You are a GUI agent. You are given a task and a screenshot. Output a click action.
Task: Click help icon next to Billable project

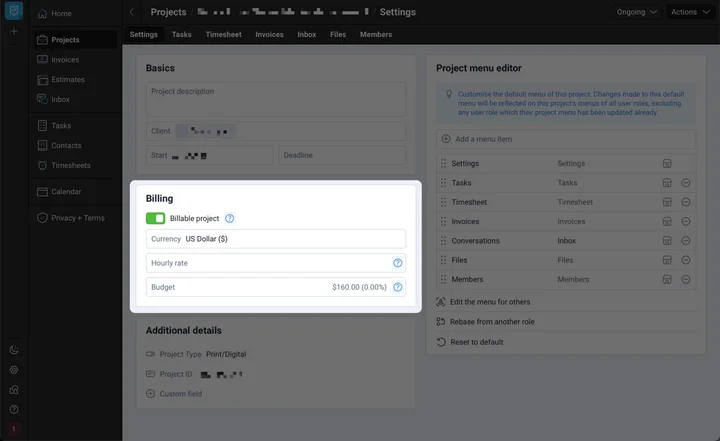point(230,218)
